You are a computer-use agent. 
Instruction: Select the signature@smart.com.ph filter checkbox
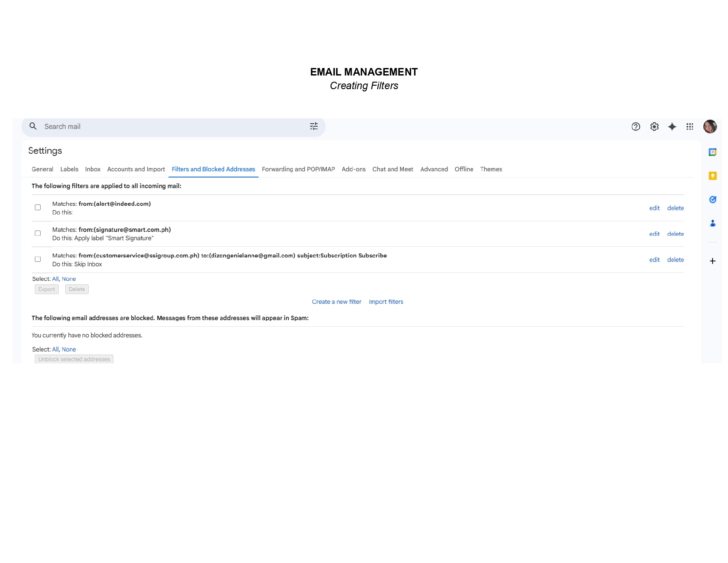[38, 233]
